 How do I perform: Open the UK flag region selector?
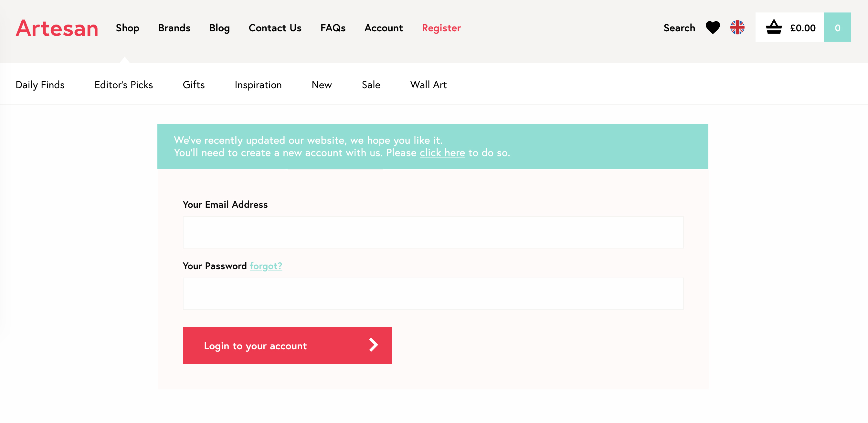[737, 28]
